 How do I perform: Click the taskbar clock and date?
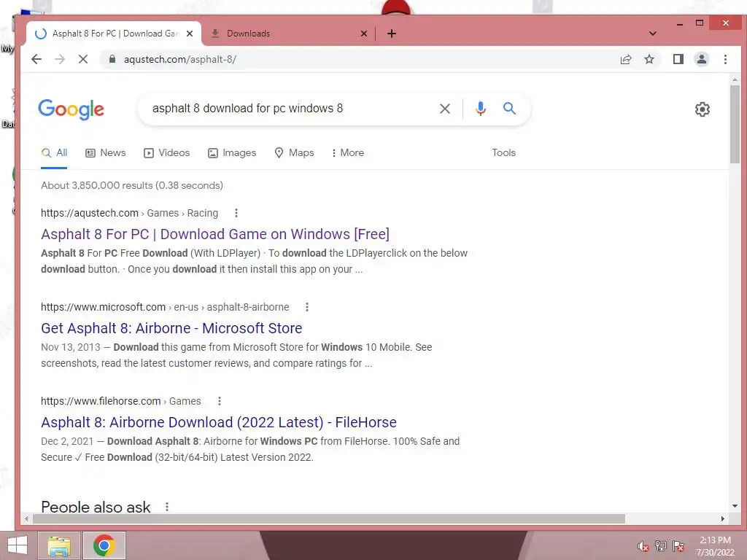[715, 546]
